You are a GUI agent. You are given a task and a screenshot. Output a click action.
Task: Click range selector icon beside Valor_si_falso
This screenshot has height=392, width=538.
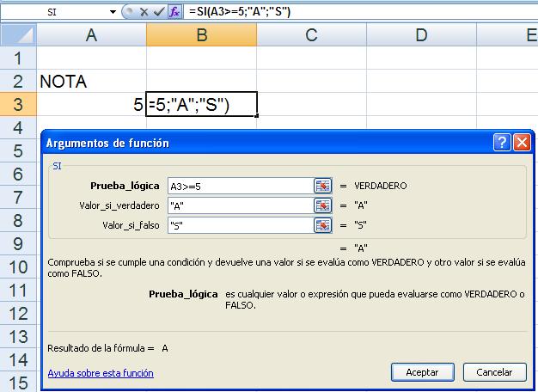point(322,225)
